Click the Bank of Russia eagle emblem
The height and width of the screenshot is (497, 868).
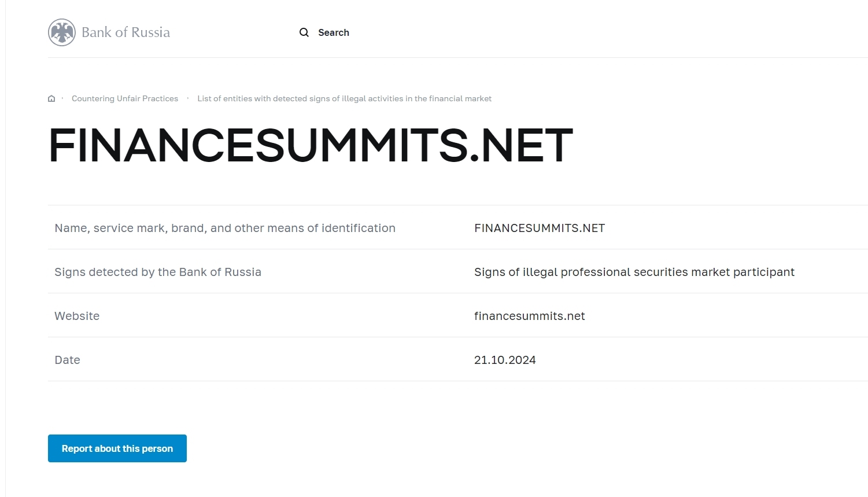62,32
